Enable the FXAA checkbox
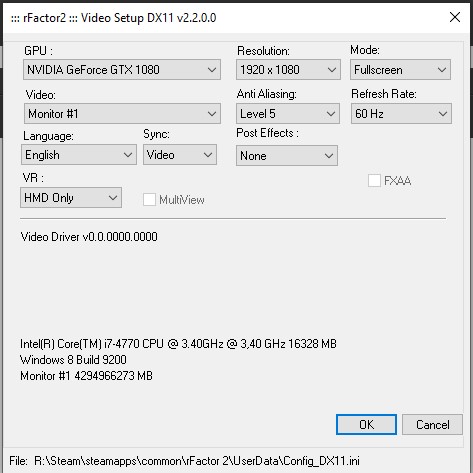Image resolution: width=473 pixels, height=473 pixels. [374, 181]
